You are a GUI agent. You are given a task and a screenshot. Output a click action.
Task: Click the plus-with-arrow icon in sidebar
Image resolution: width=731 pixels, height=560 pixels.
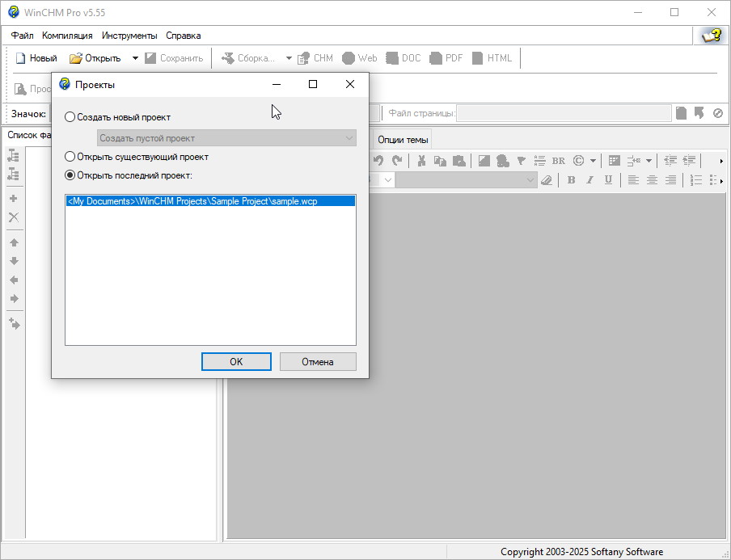tap(14, 323)
